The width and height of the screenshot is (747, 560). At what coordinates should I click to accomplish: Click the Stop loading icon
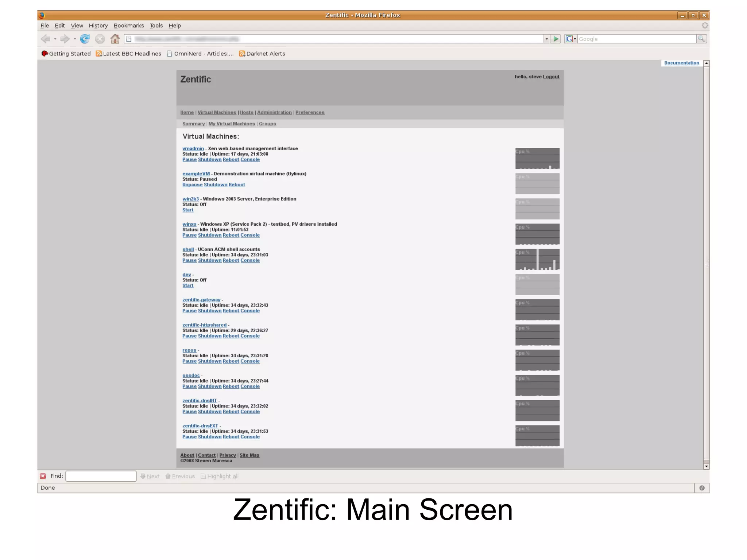[x=100, y=39]
